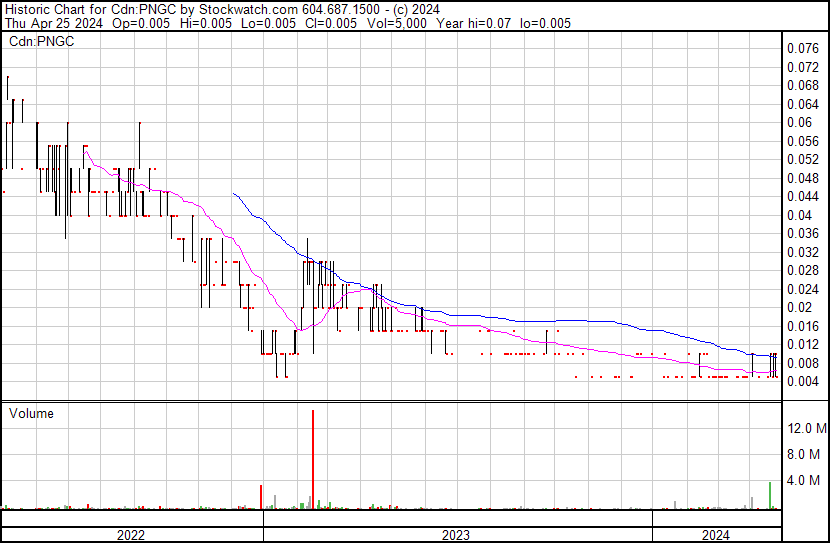
Task: Click the Volume panel label
Action: pos(31,413)
